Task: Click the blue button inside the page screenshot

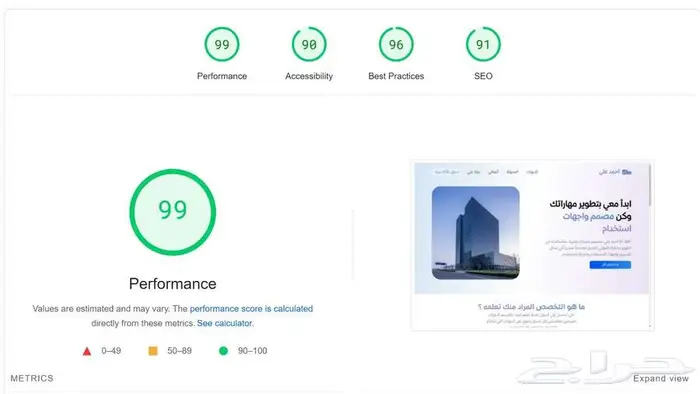Action: (610, 265)
